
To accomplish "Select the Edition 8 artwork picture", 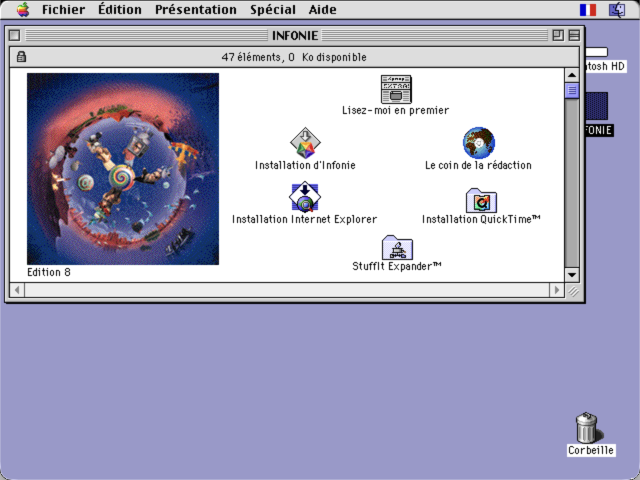I will click(123, 169).
